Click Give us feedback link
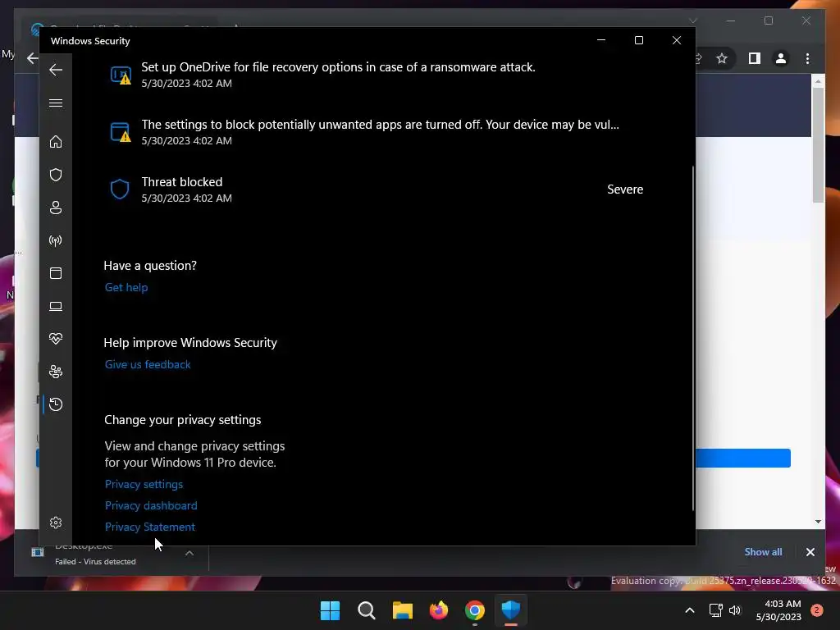 [148, 364]
